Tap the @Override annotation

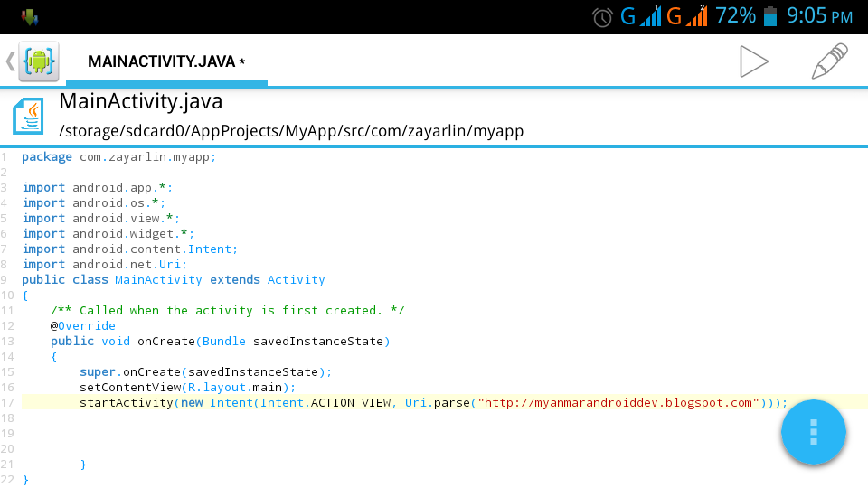coord(83,326)
